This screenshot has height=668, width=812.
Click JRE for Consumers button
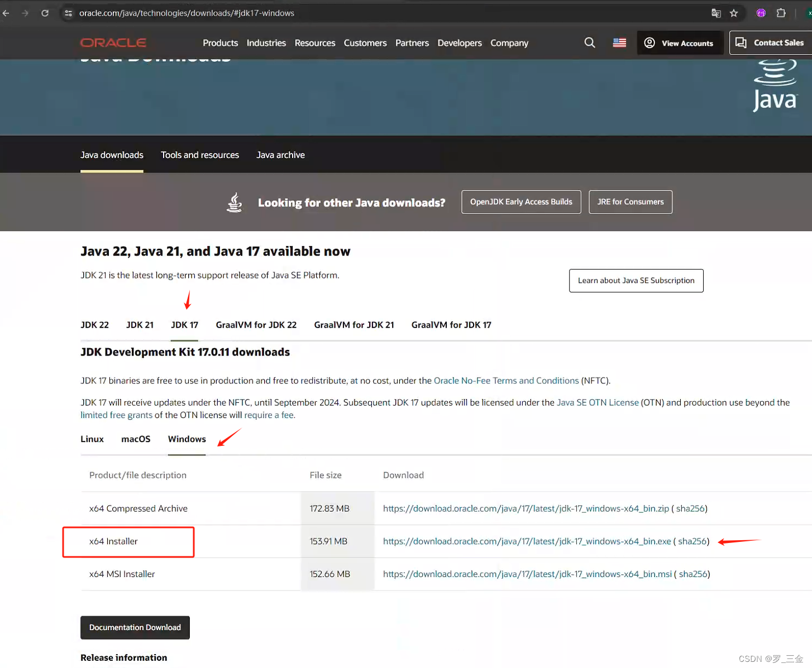pyautogui.click(x=631, y=202)
